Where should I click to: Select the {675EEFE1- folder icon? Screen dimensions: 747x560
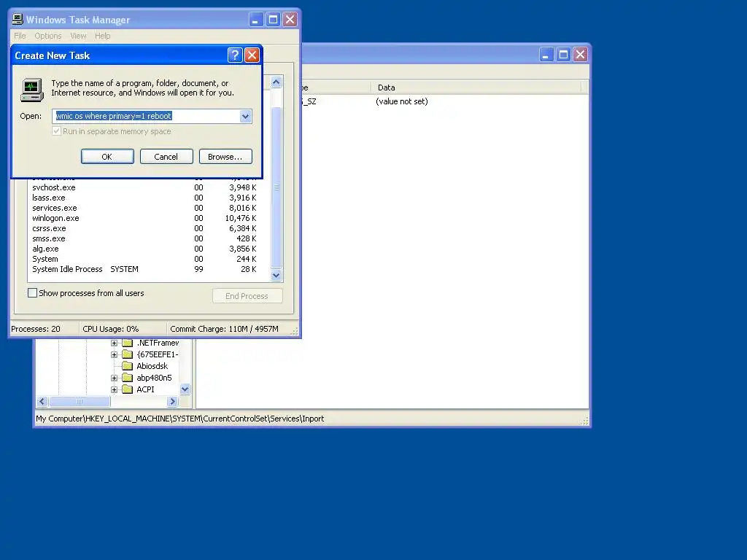127,354
